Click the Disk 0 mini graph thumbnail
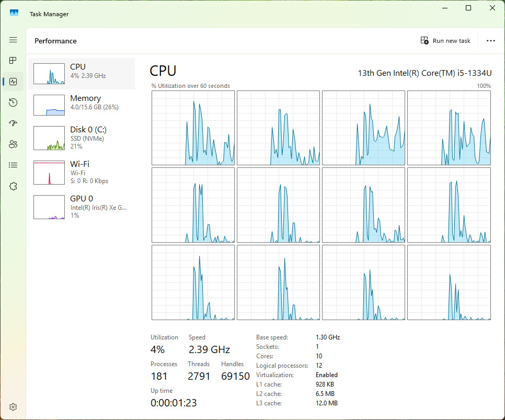Screen dimensions: 505x420 tap(49, 138)
